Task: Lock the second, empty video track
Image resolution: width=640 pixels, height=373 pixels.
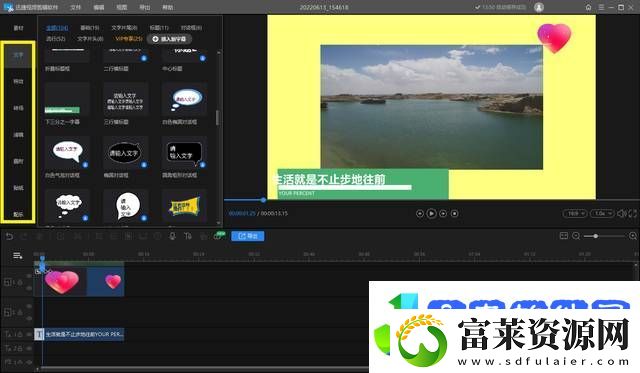Action: pyautogui.click(x=20, y=313)
